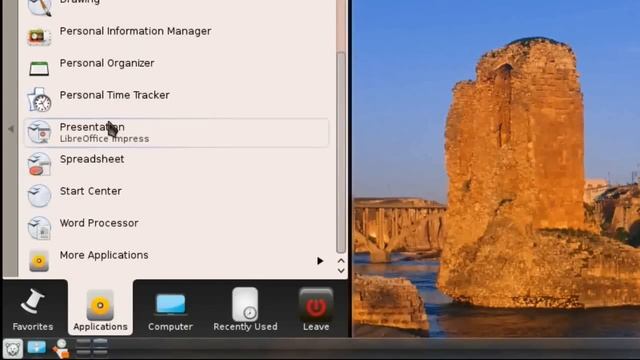Screen dimensions: 640x360
Task: Switch to the Favorites tab
Action: pos(33,309)
